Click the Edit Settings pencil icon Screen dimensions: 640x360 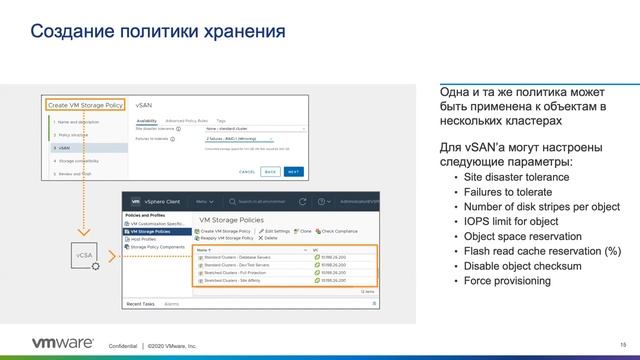tap(261, 231)
